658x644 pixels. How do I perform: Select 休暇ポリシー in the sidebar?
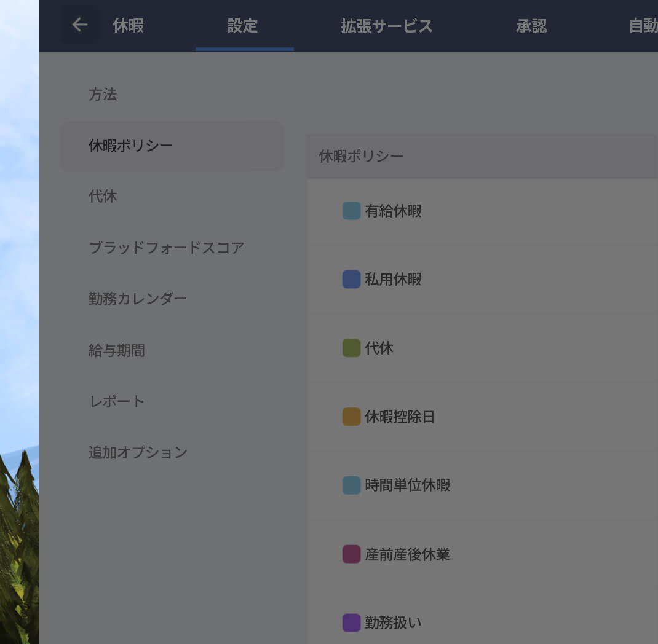pos(130,146)
